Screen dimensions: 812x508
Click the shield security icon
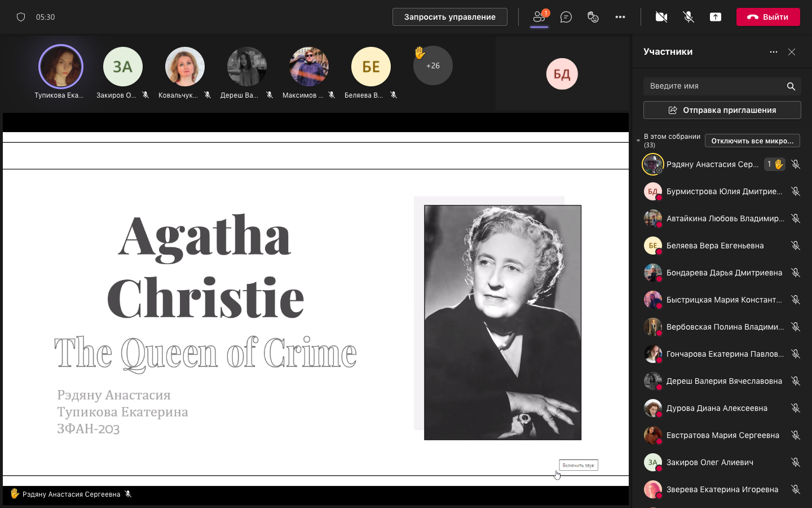coord(21,17)
